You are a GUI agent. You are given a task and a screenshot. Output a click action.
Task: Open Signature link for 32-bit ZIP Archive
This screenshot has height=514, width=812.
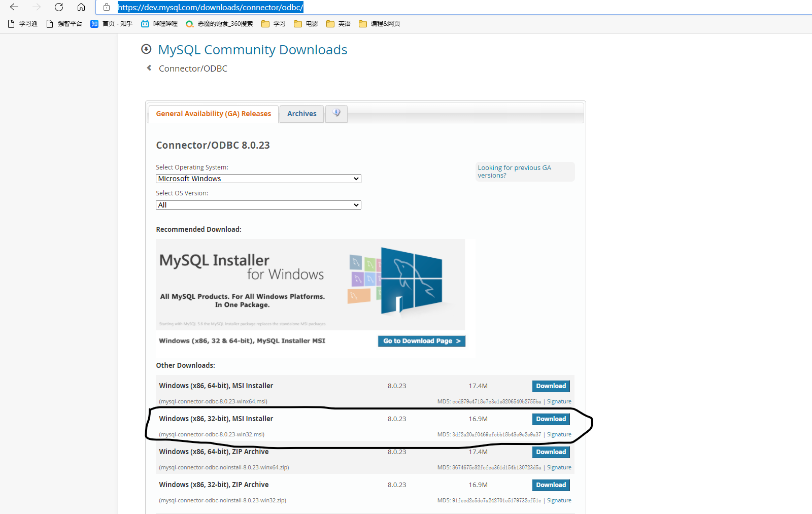(559, 500)
